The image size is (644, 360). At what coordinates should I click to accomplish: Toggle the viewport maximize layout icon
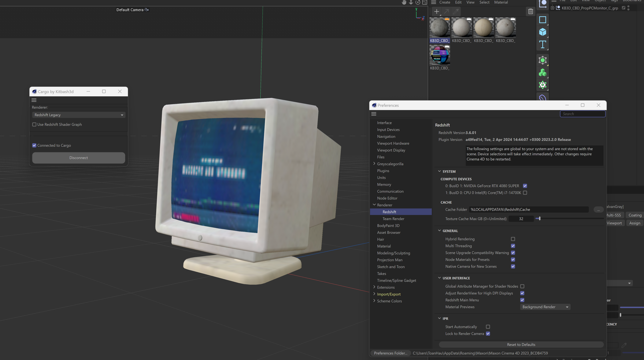(x=425, y=3)
